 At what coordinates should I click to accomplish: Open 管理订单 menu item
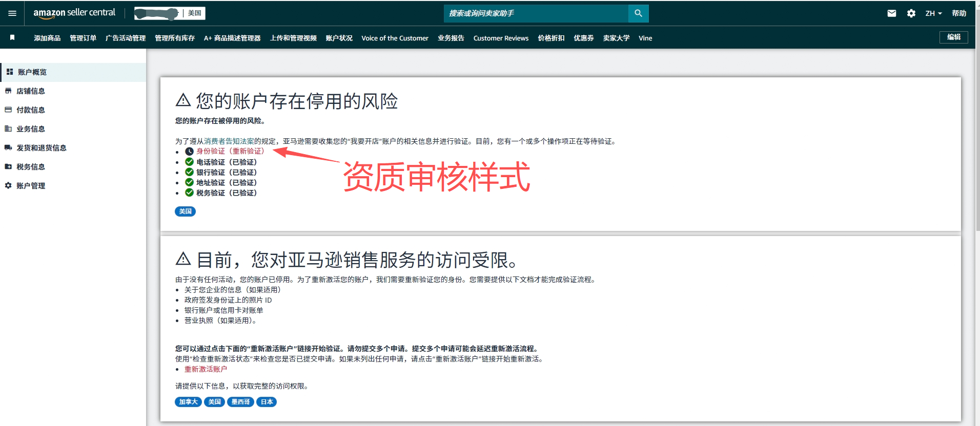click(x=83, y=38)
